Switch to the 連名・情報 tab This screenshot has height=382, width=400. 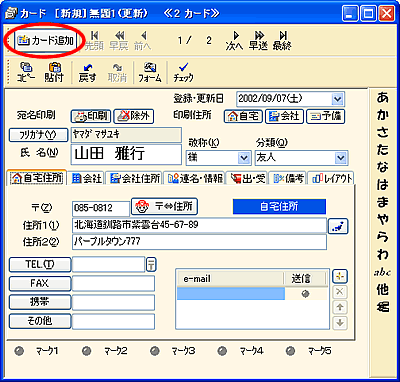[195, 179]
